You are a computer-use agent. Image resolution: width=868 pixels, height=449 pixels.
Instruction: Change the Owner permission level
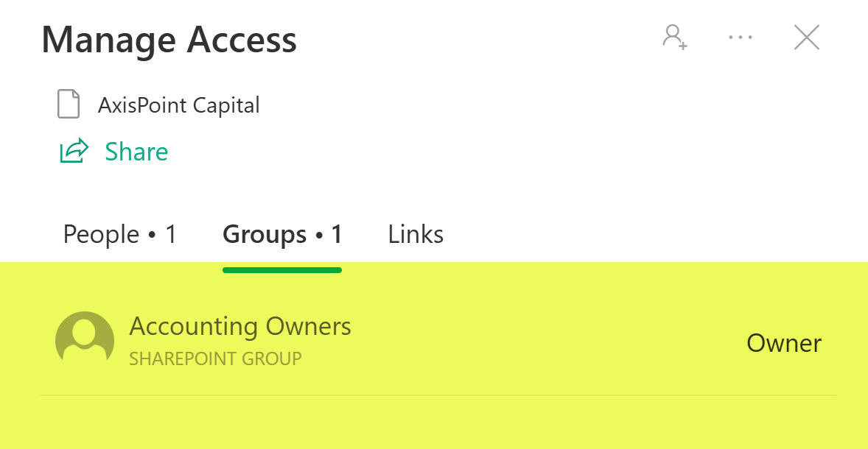tap(783, 343)
